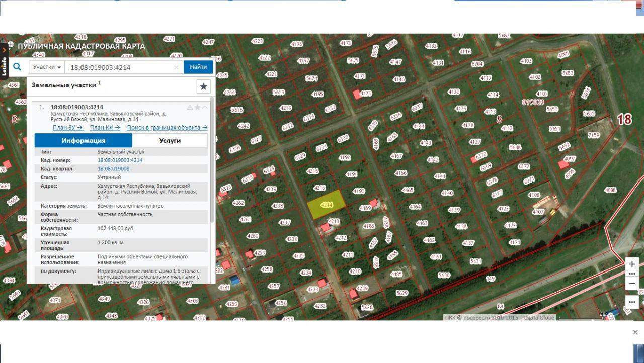Click the ПУБЛИЧНАЯ КАДАСТРОВАЯ КАРТА title
644x363 pixels.
click(x=81, y=46)
